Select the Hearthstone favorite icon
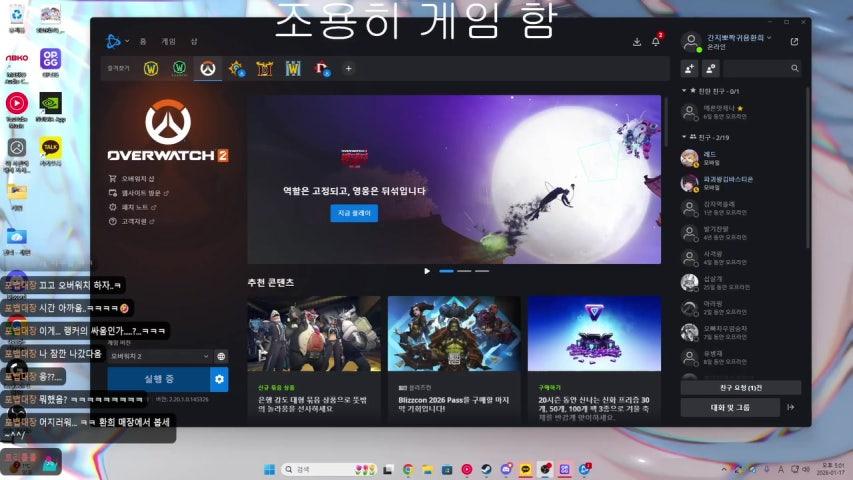853x480 pixels. pyautogui.click(x=237, y=69)
